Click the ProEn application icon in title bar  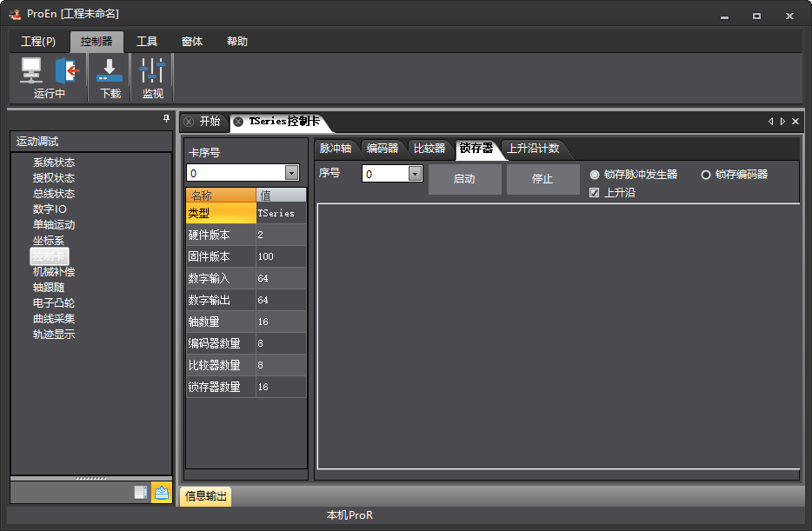pyautogui.click(x=15, y=15)
